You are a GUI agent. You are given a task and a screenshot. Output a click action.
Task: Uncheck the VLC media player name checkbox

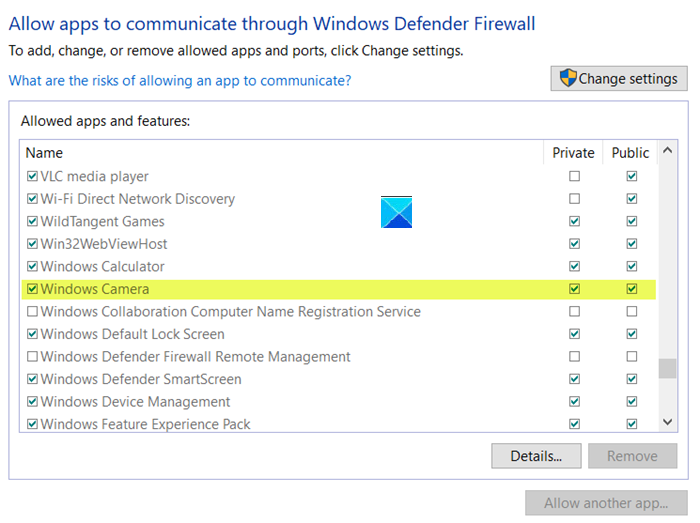click(x=33, y=177)
